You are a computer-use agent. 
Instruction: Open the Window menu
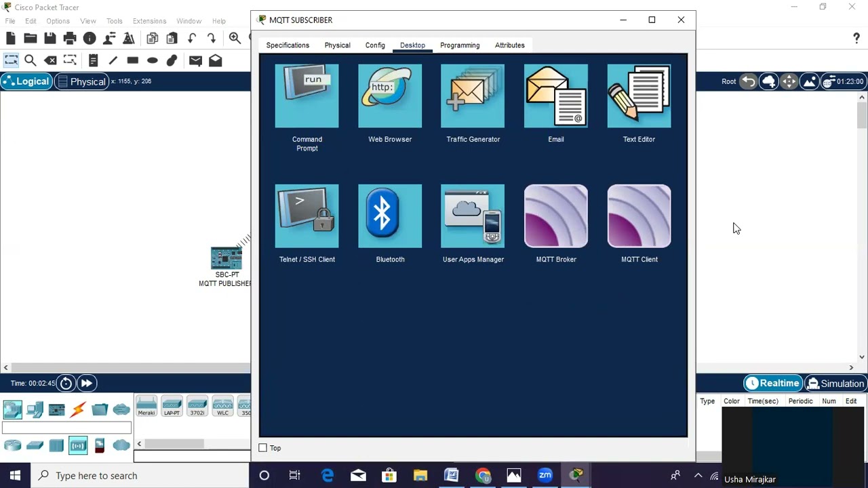[x=189, y=21]
